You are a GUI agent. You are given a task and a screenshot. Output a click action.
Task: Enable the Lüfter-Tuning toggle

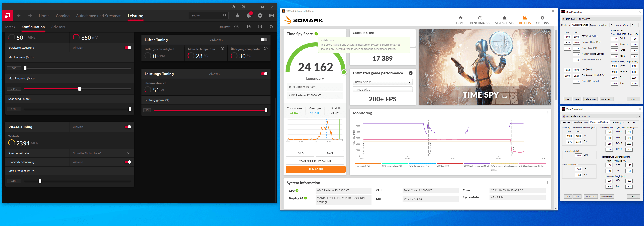pyautogui.click(x=264, y=40)
